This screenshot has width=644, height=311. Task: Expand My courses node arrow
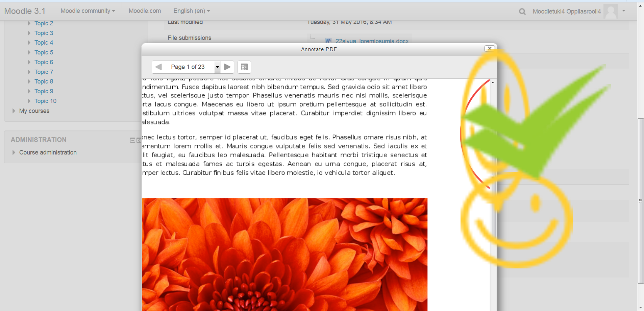click(14, 111)
